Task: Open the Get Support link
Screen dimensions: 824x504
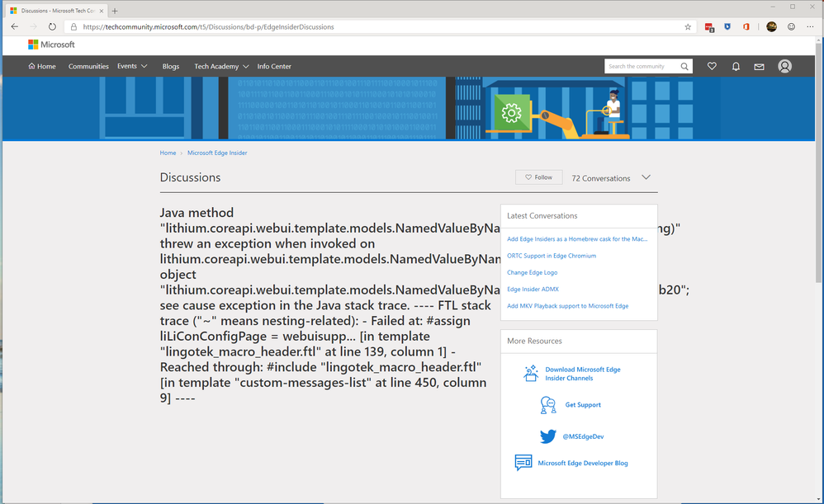Action: (x=583, y=405)
